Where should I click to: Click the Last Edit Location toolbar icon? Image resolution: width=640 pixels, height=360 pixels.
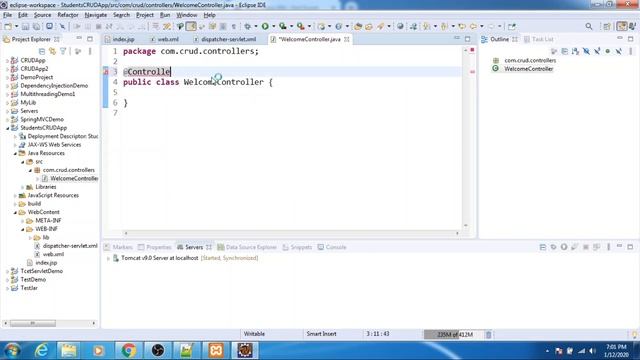pos(462,27)
